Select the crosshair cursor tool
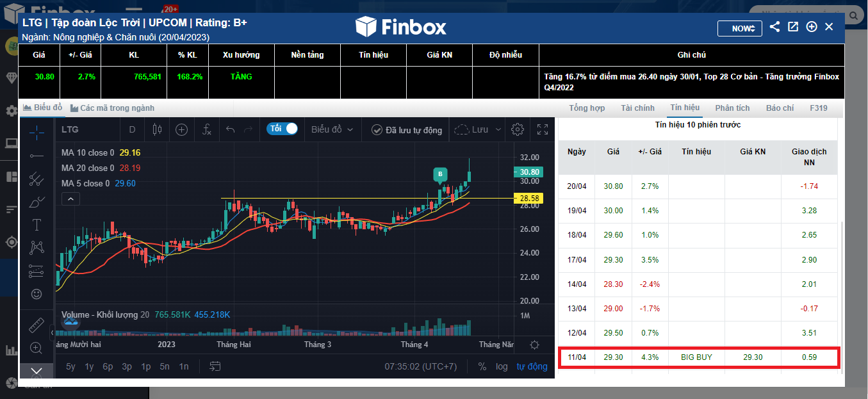Screen dimensions: 868x399 click(x=37, y=131)
